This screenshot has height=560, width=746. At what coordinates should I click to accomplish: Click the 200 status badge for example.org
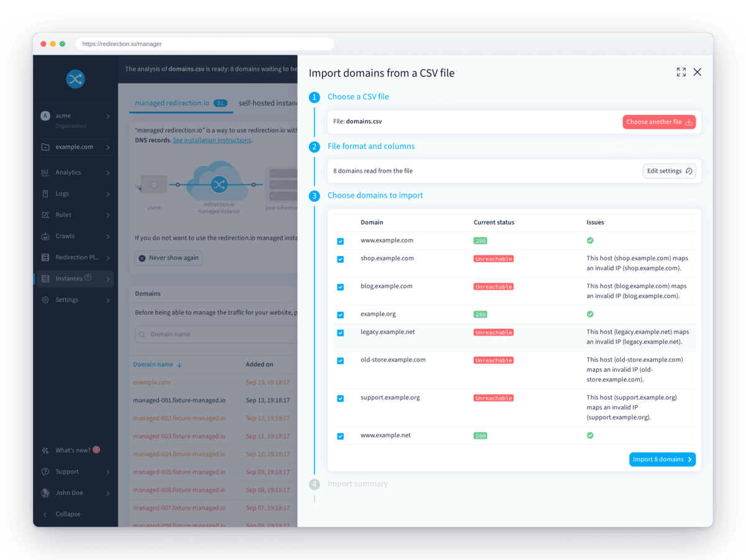click(480, 314)
